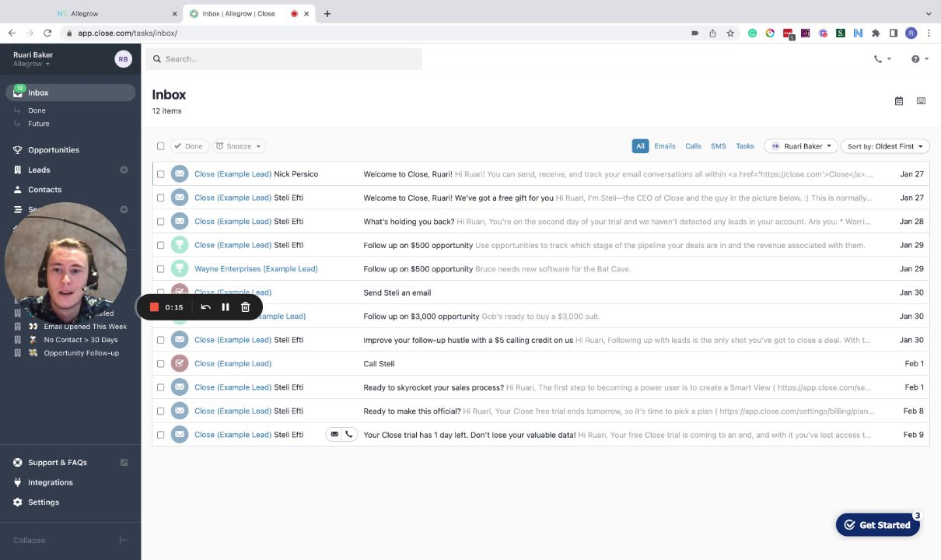Click the envelope icon of Nick Persico row

click(x=180, y=174)
